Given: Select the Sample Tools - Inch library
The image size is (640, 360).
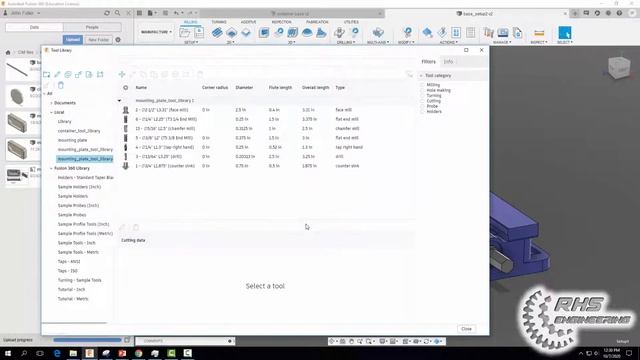Looking at the screenshot, I should coord(76,243).
